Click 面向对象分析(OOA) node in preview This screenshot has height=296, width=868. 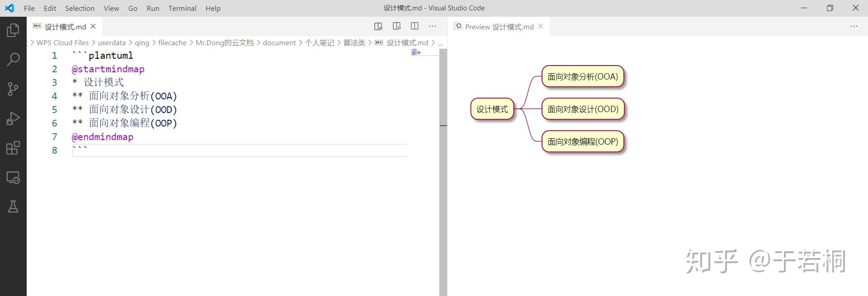(x=583, y=76)
